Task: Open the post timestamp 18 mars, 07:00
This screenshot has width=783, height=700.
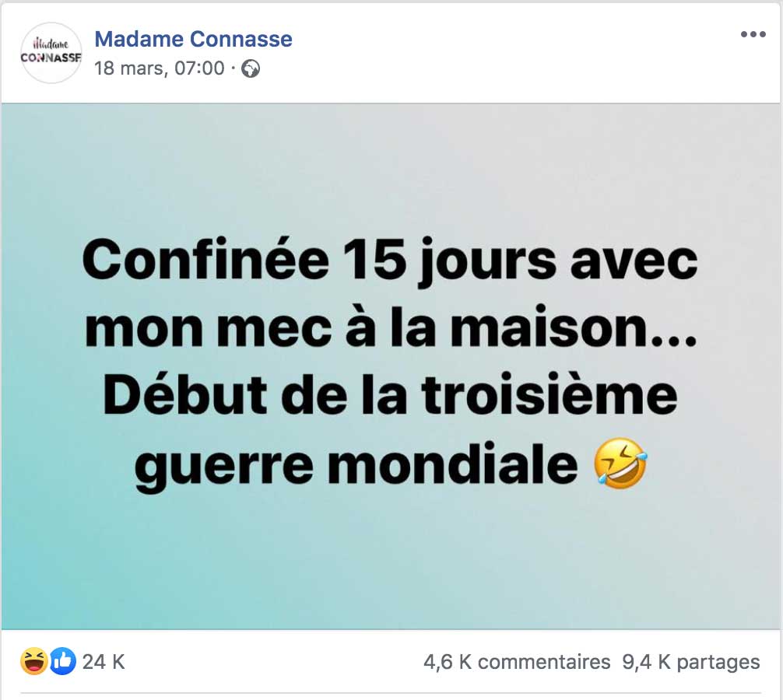Action: pos(159,68)
